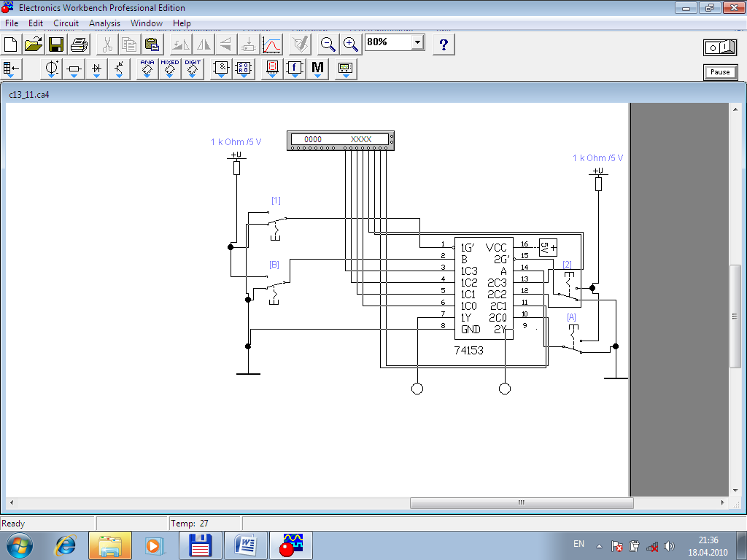This screenshot has width=747, height=560.
Task: Select the word generator instrument
Action: (x=341, y=141)
